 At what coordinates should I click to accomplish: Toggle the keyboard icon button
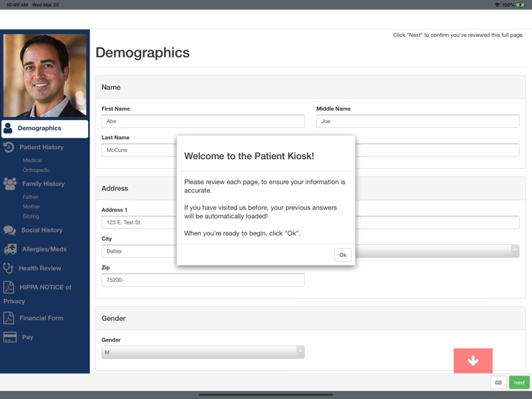[498, 383]
